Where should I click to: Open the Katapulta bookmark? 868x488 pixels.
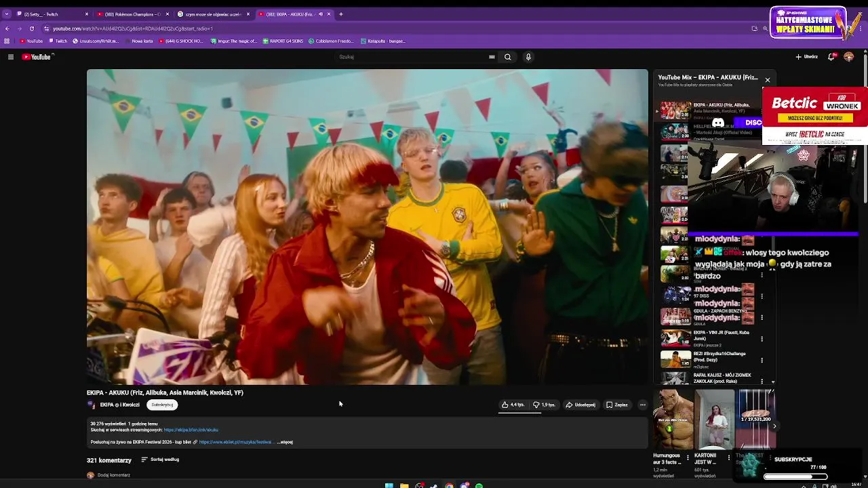383,41
